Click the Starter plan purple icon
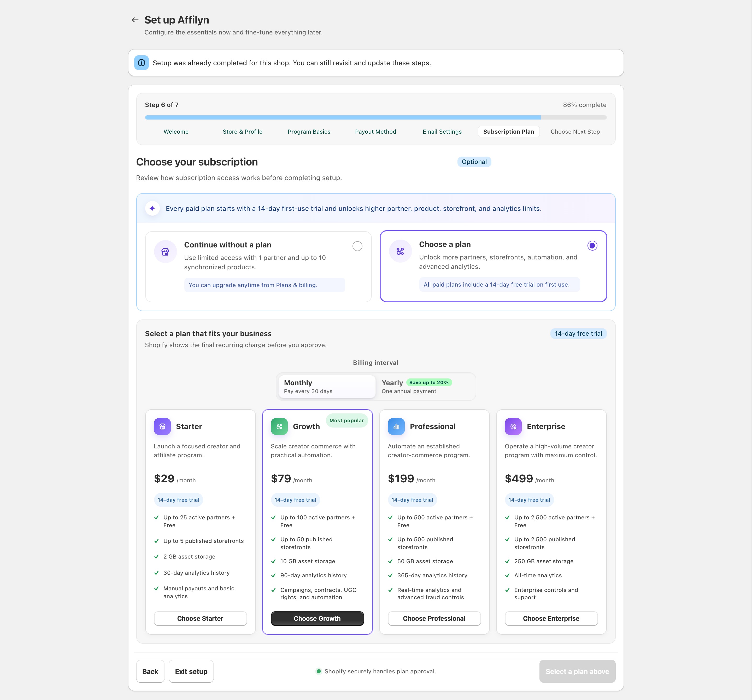752x700 pixels. pos(162,426)
